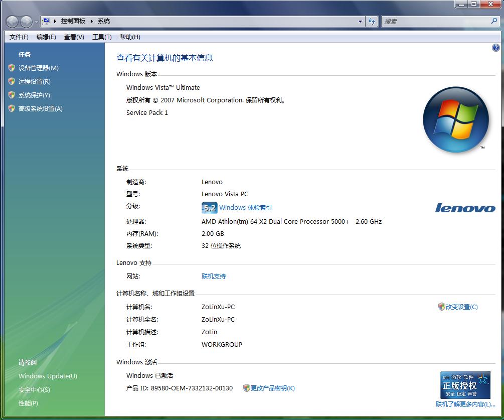Click 控制面板 in the address bar

pos(73,21)
